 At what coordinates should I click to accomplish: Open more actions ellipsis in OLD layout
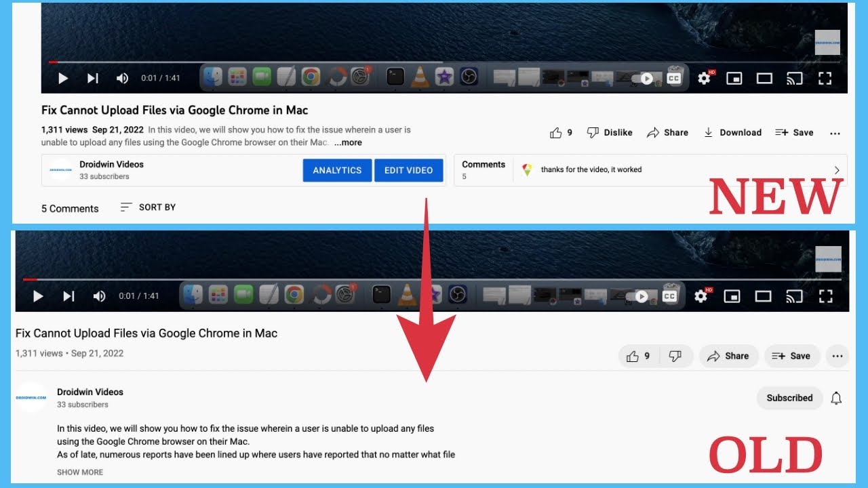pyautogui.click(x=837, y=356)
